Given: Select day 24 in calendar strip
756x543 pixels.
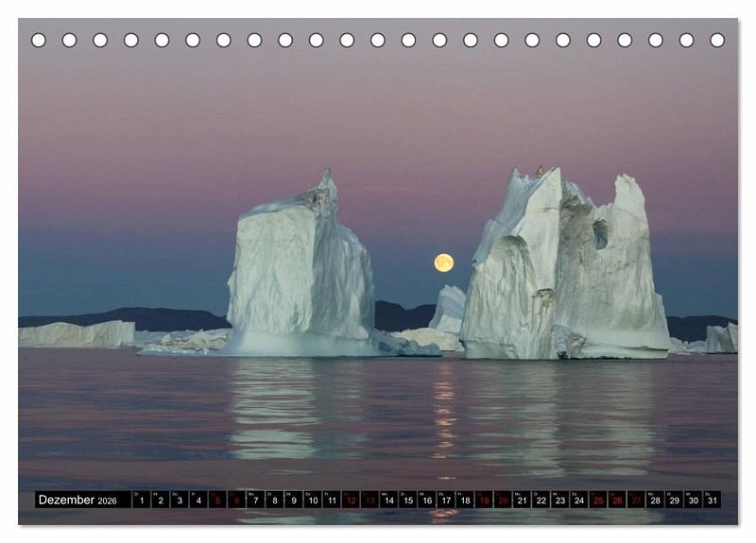Looking at the screenshot, I should (x=579, y=500).
